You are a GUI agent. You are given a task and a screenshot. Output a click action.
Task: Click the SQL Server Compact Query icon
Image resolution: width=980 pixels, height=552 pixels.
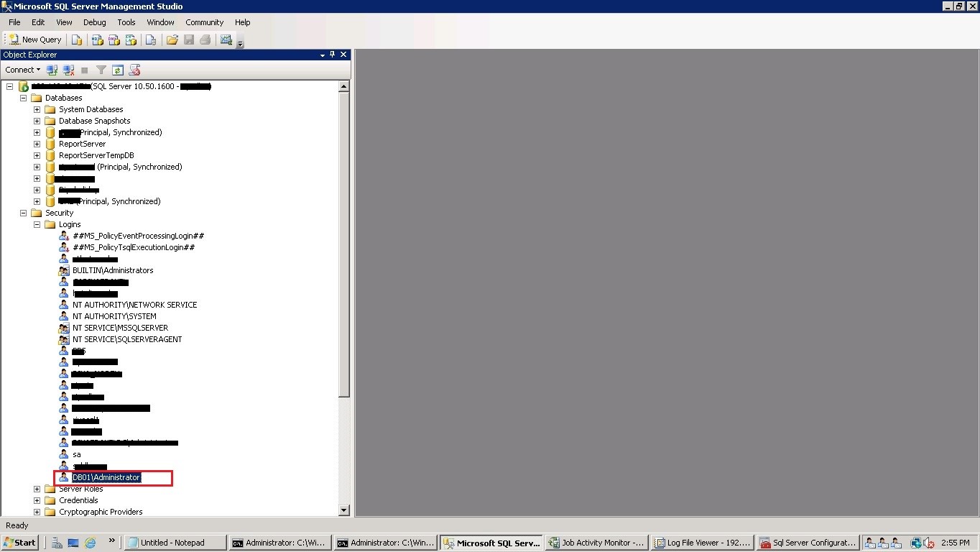coord(151,40)
